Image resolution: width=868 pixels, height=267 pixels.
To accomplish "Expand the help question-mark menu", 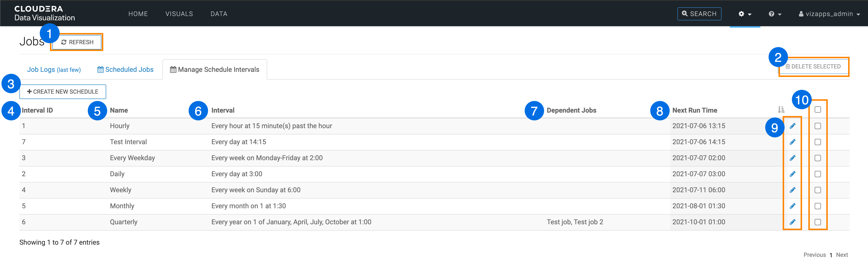I will 775,14.
